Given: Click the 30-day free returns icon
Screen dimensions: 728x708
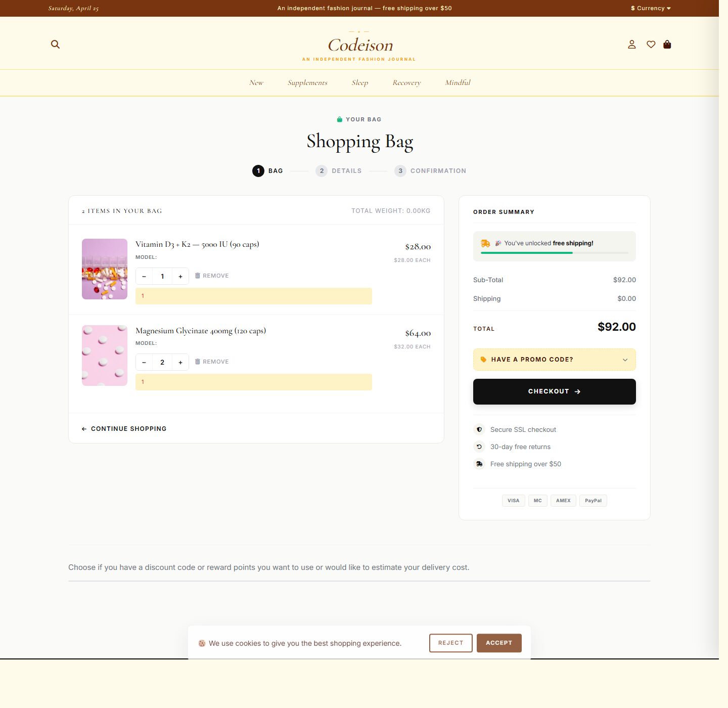Looking at the screenshot, I should pyautogui.click(x=479, y=447).
